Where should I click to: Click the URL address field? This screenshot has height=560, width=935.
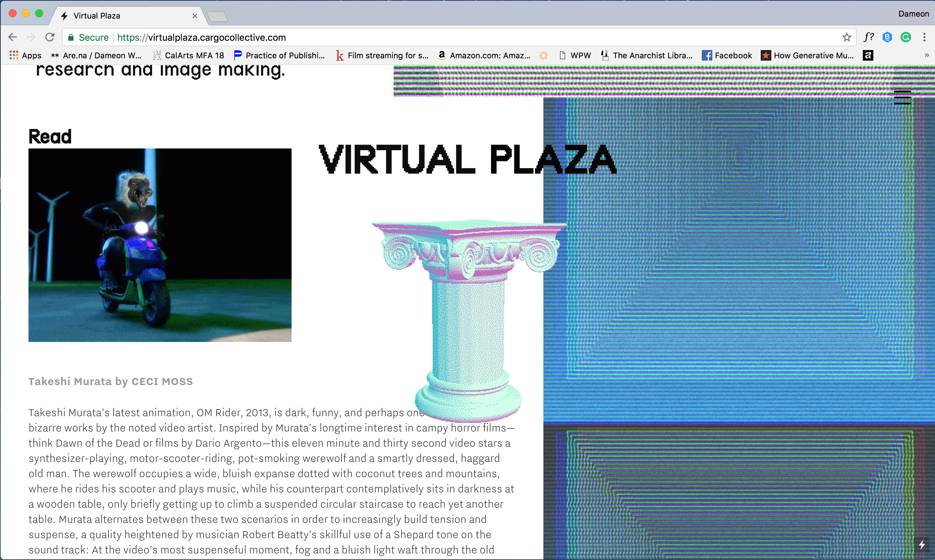click(x=453, y=37)
